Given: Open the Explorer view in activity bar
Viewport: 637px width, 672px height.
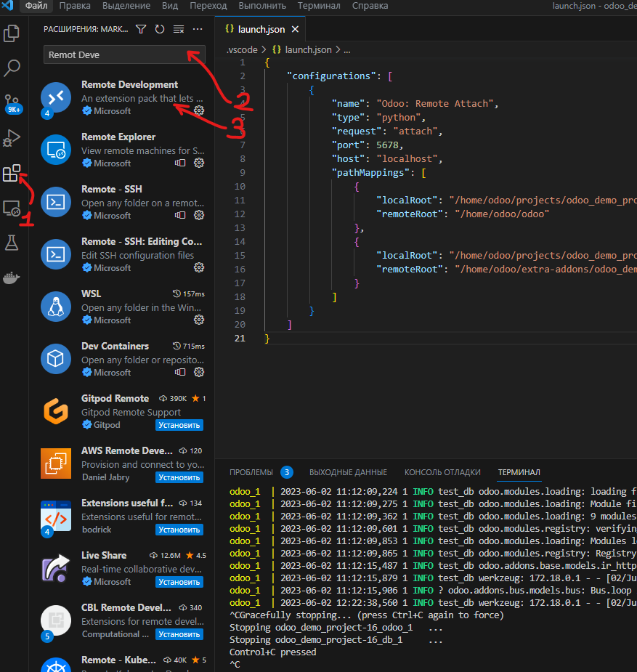Looking at the screenshot, I should [12, 33].
